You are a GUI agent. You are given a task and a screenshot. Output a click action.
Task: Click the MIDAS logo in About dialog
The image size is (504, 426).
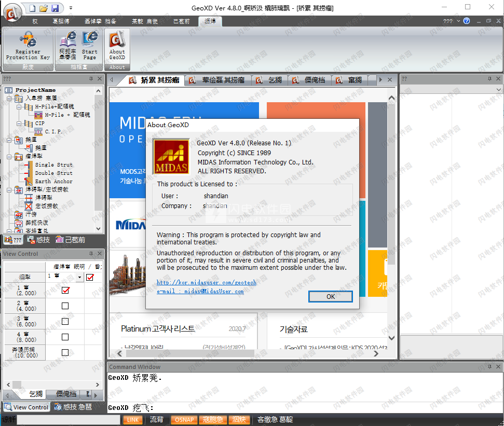[x=171, y=157]
